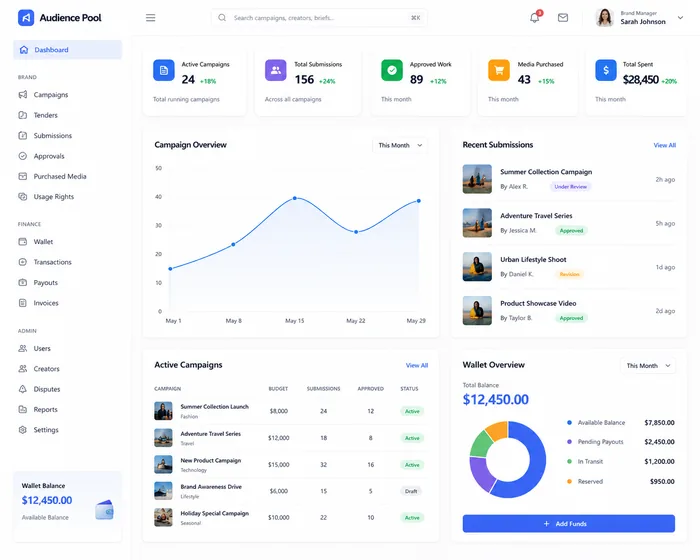Open Urban Lifestyle Shoot submission
Image resolution: width=700 pixels, height=560 pixels.
pos(569,267)
